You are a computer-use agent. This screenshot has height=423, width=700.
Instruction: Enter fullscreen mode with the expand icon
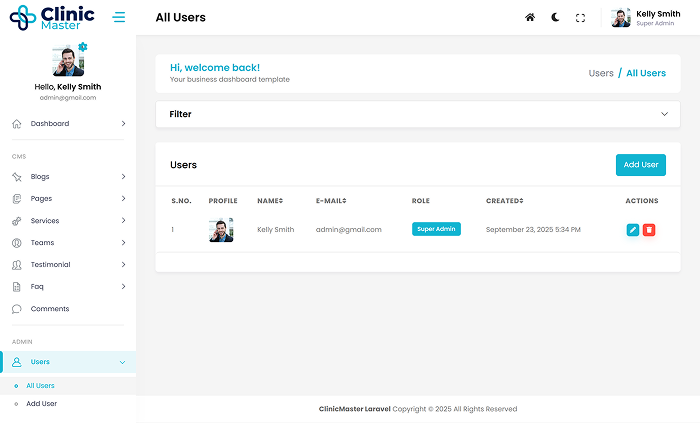580,18
